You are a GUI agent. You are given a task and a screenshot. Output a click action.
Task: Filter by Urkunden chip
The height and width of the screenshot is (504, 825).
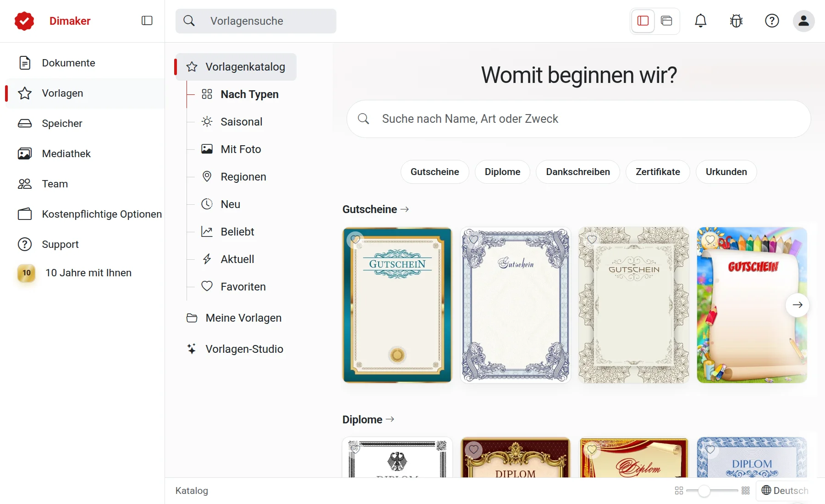pyautogui.click(x=726, y=172)
